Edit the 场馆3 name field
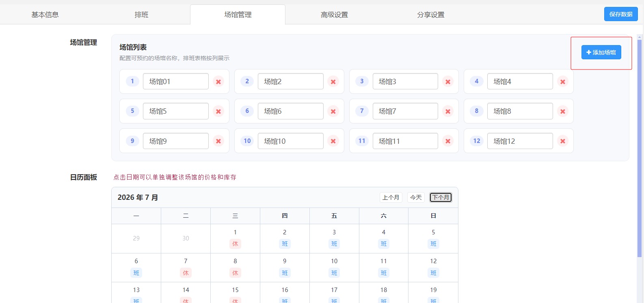The width and height of the screenshot is (644, 303). 405,81
